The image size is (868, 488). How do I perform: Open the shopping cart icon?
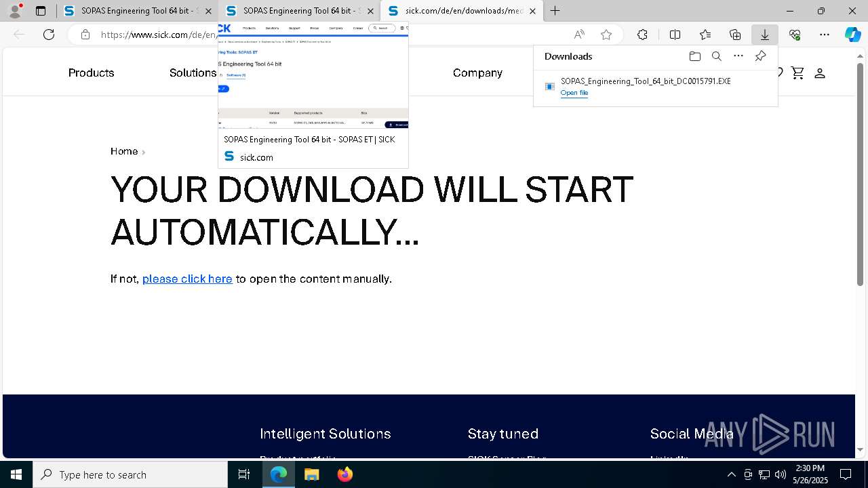(797, 73)
